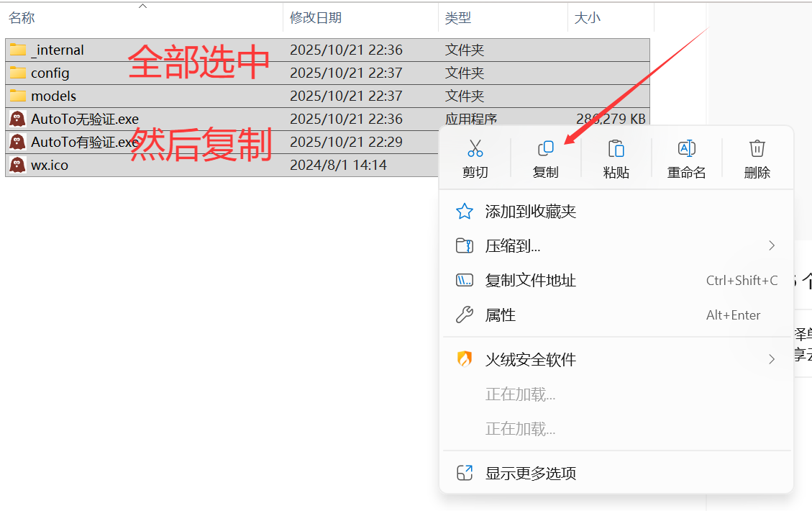The image size is (812, 511).
Task: Sort by 类型 column header
Action: pos(457,18)
